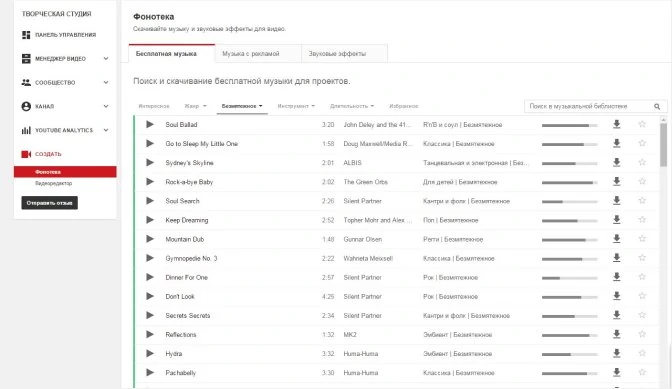
Task: Play the Gymnopedie No. 3 track
Action: tap(150, 258)
